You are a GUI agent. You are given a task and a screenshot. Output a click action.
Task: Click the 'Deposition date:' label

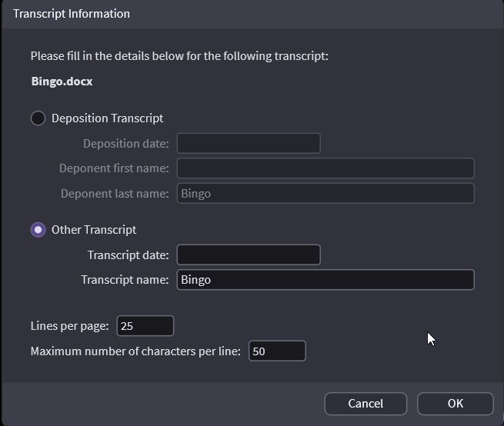(x=125, y=143)
